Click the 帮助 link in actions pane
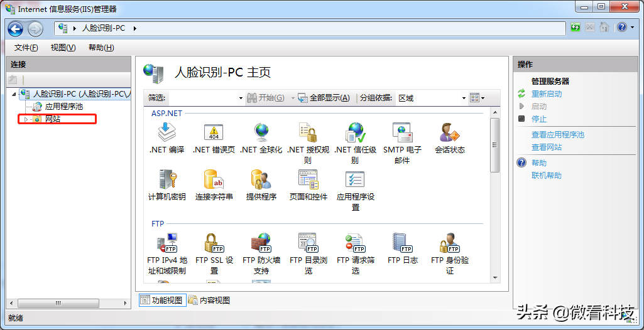Image resolution: width=644 pixels, height=330 pixels. coord(539,162)
